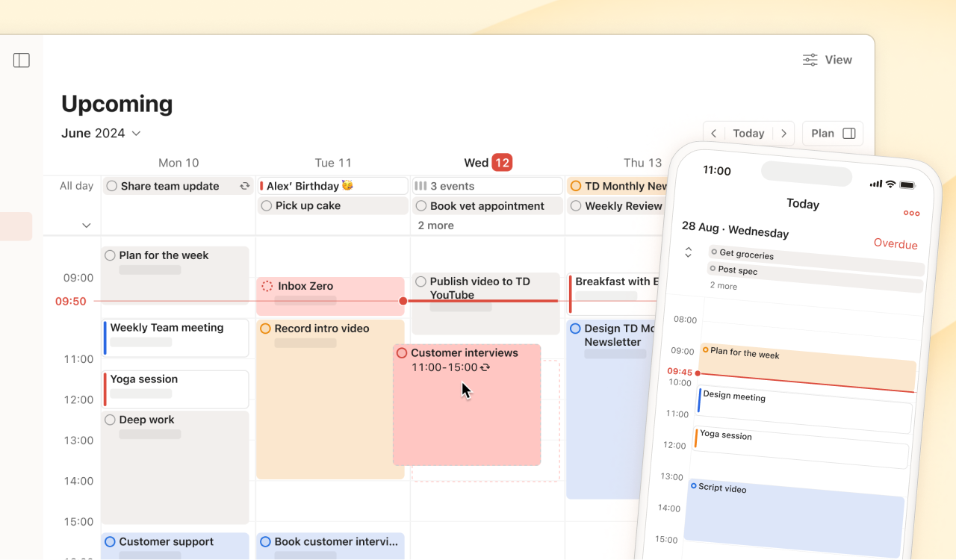This screenshot has height=560, width=956.
Task: Click the recurring icon on Share team update
Action: click(x=244, y=186)
